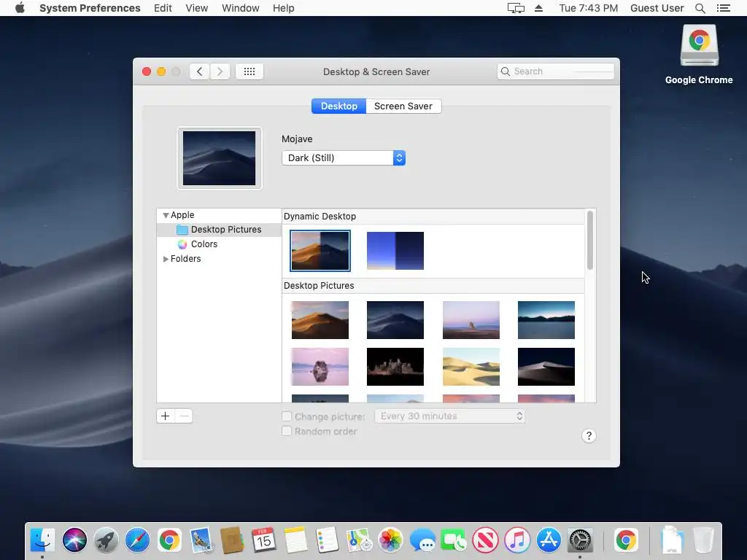
Task: Select the Colors item icon in sidebar
Action: click(x=182, y=244)
